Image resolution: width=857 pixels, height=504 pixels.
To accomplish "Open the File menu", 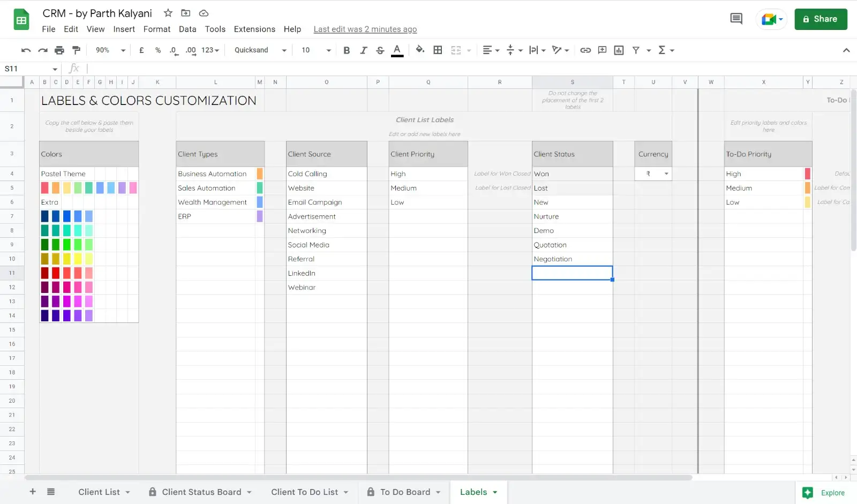I will point(49,29).
